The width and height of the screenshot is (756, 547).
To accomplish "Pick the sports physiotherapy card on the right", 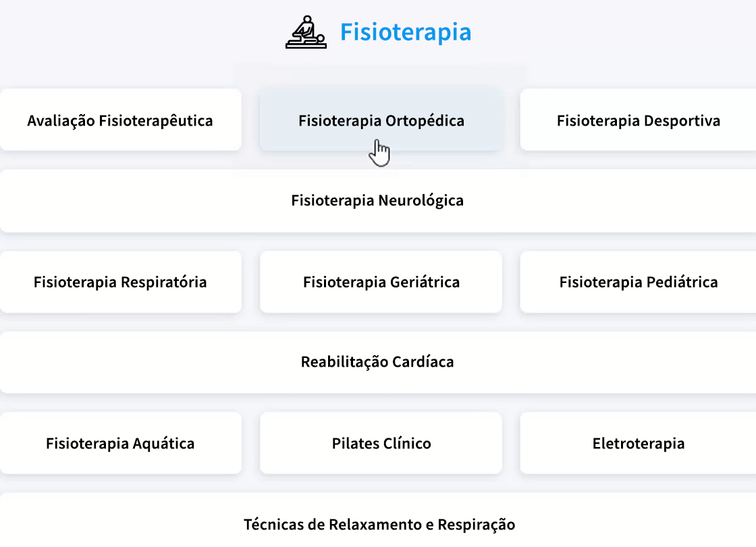I will pos(639,120).
